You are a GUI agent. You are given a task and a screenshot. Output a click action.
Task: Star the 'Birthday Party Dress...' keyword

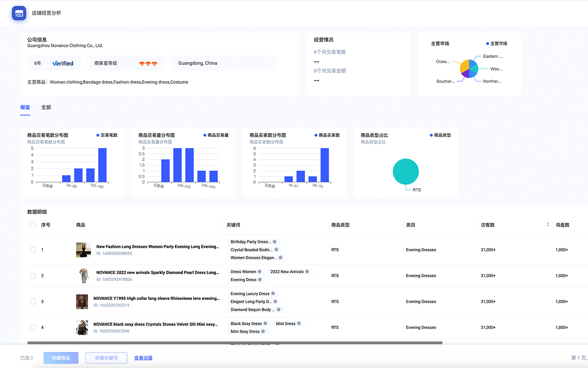click(x=275, y=241)
